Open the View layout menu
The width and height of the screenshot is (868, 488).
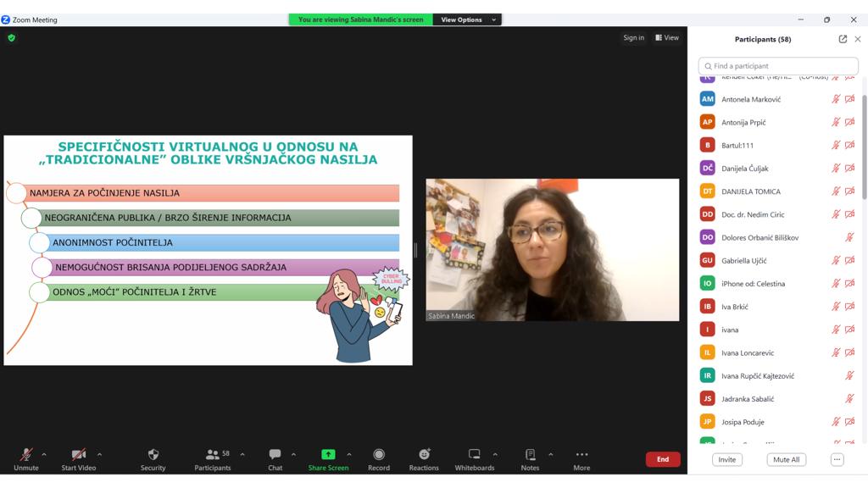pyautogui.click(x=666, y=37)
